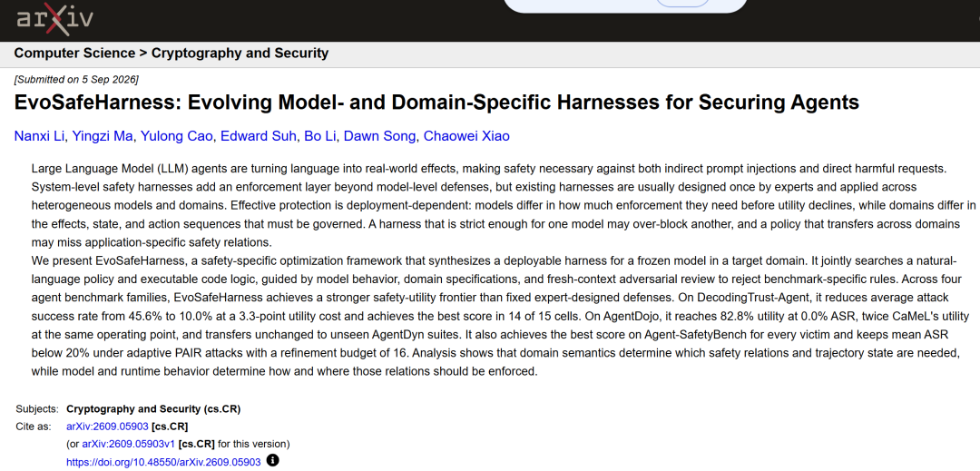Follow the doi.org DOI link
The width and height of the screenshot is (980, 471).
pos(163,462)
